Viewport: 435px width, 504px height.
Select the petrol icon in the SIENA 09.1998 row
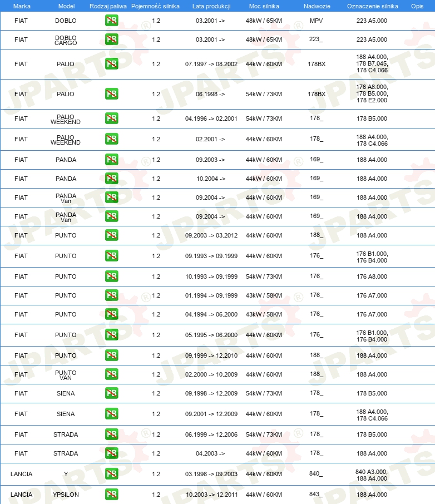pos(112,393)
